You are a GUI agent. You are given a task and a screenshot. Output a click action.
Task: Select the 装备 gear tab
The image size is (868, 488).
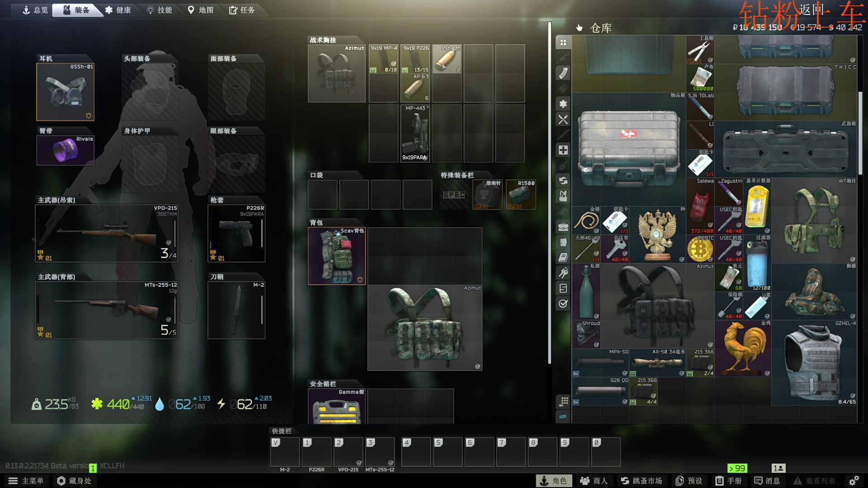pos(76,10)
